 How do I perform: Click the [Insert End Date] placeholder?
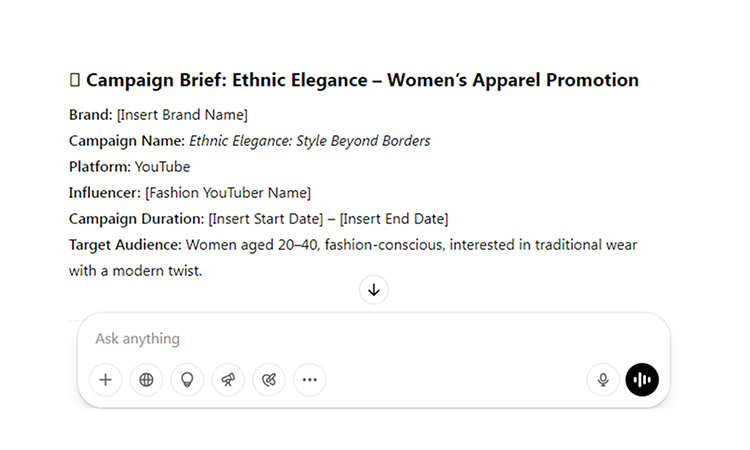pos(394,219)
